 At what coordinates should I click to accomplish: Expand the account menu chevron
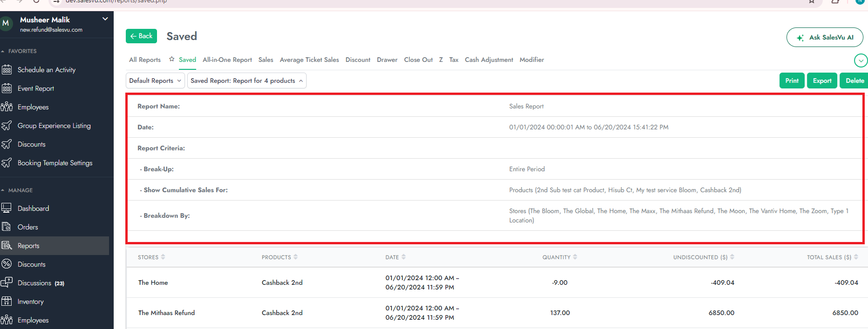pos(105,19)
